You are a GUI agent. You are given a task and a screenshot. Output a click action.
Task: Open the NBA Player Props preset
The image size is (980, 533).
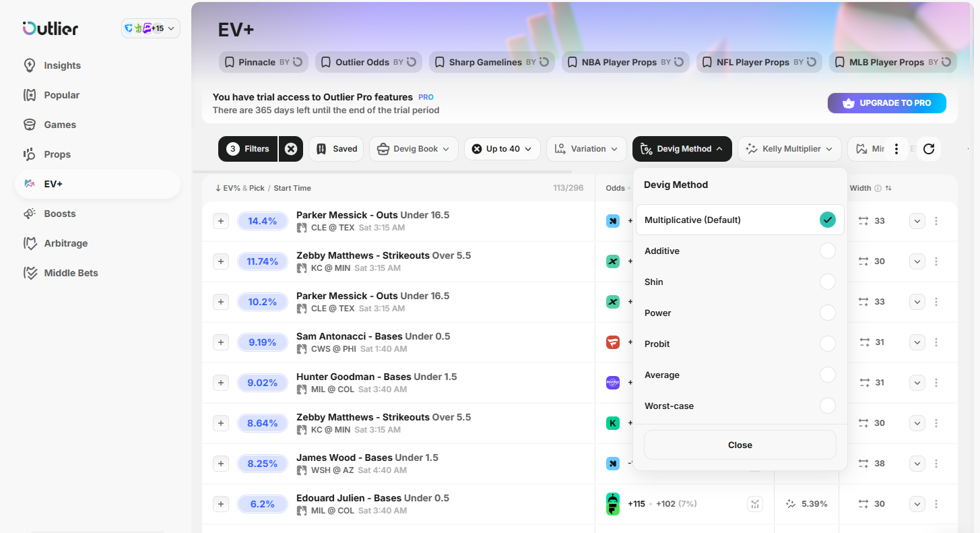[x=626, y=62]
